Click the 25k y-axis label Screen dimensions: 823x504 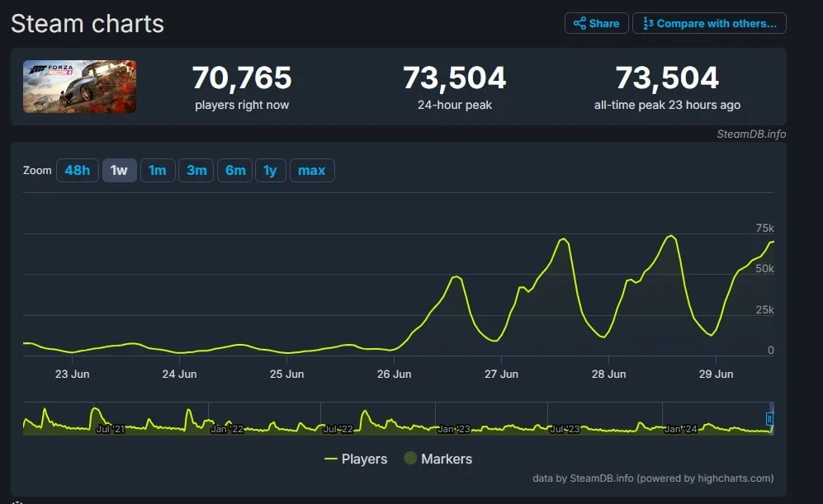coord(764,310)
